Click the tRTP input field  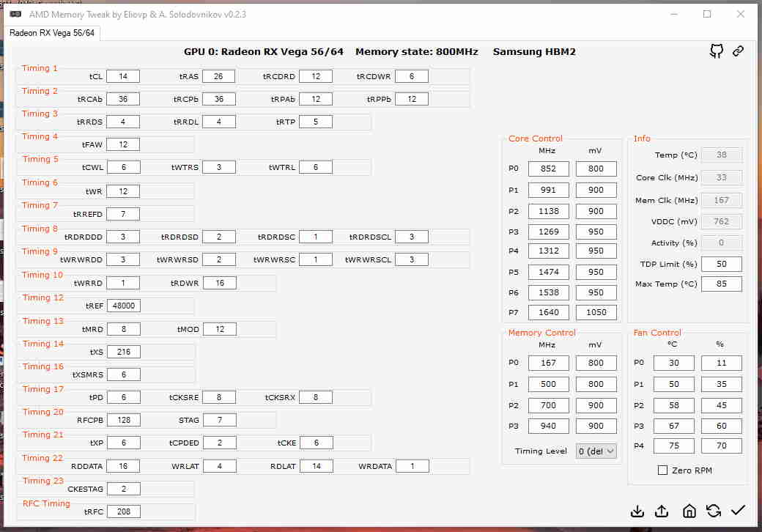pyautogui.click(x=316, y=122)
